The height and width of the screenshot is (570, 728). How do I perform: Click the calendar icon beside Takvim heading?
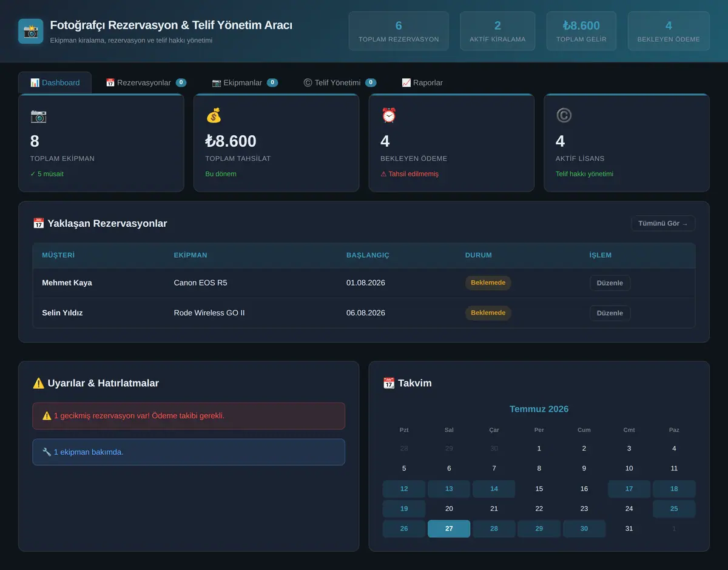pos(389,383)
